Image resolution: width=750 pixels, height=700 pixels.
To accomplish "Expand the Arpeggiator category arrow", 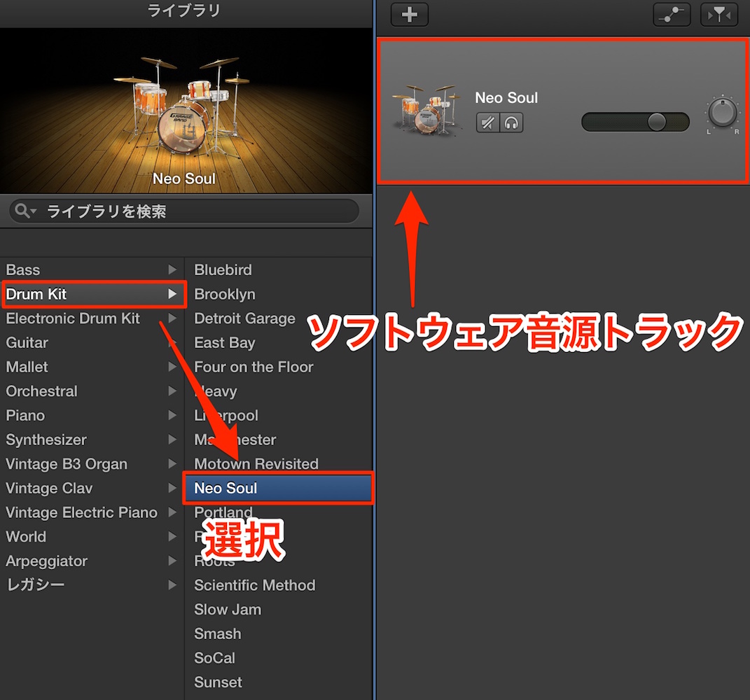I will (x=172, y=561).
